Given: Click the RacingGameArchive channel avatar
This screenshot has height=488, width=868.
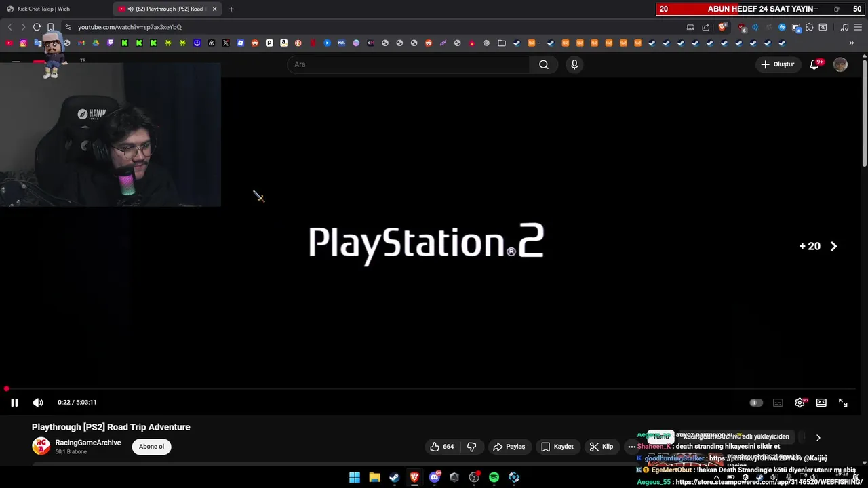Looking at the screenshot, I should (41, 446).
